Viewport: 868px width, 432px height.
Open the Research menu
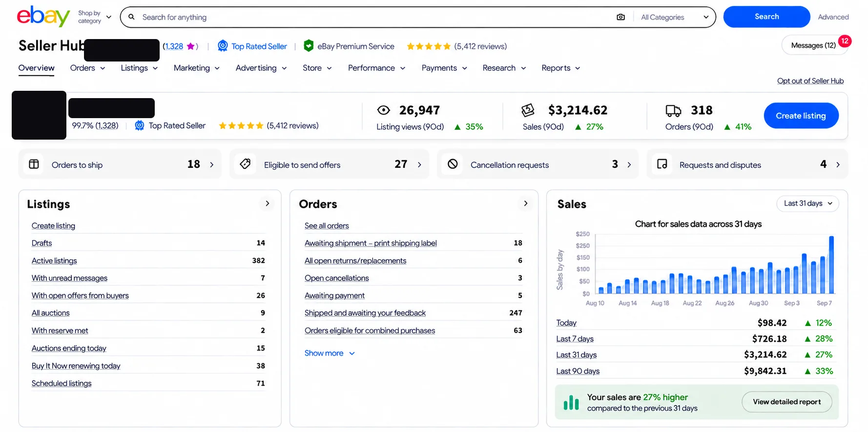504,68
